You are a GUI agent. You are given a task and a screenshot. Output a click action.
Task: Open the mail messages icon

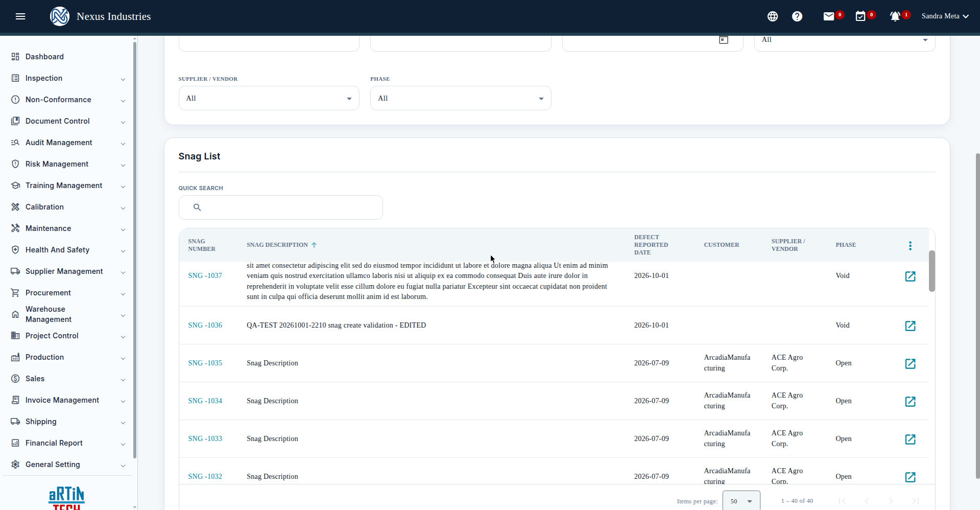pos(829,16)
